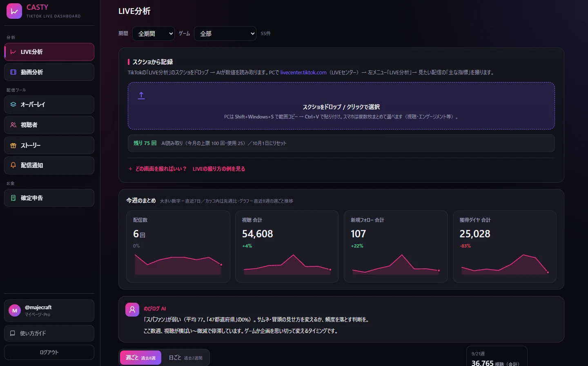This screenshot has width=588, height=366.
Task: Click the 獲得ダイヤ 合計 card chart
Action: click(505, 264)
